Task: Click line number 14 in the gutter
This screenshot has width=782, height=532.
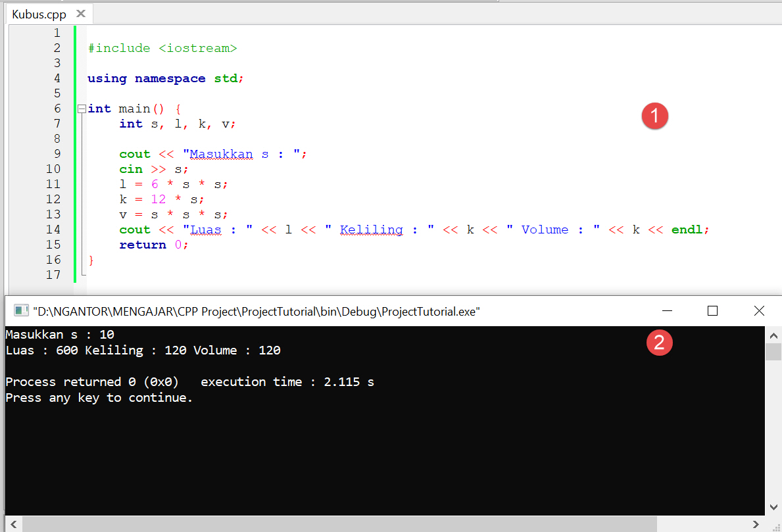Action: click(x=53, y=230)
